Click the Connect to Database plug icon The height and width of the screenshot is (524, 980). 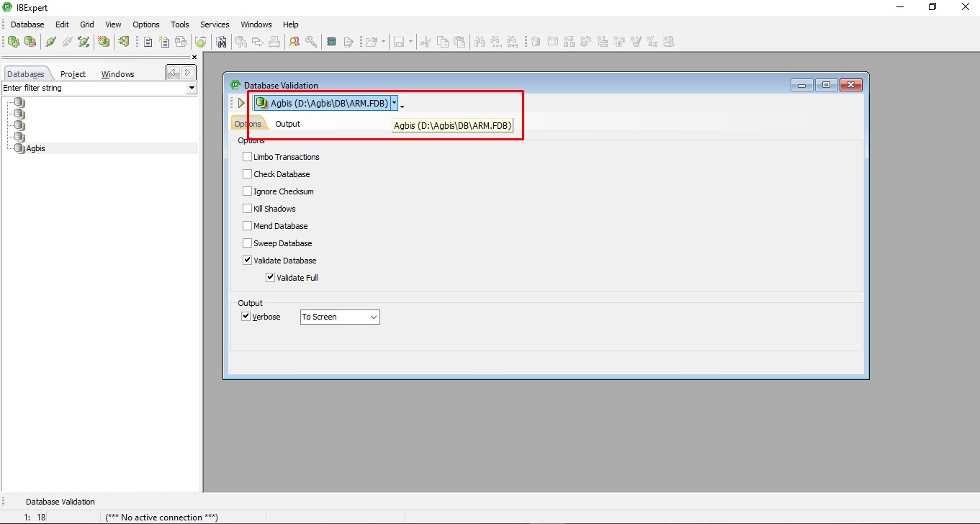pos(50,42)
